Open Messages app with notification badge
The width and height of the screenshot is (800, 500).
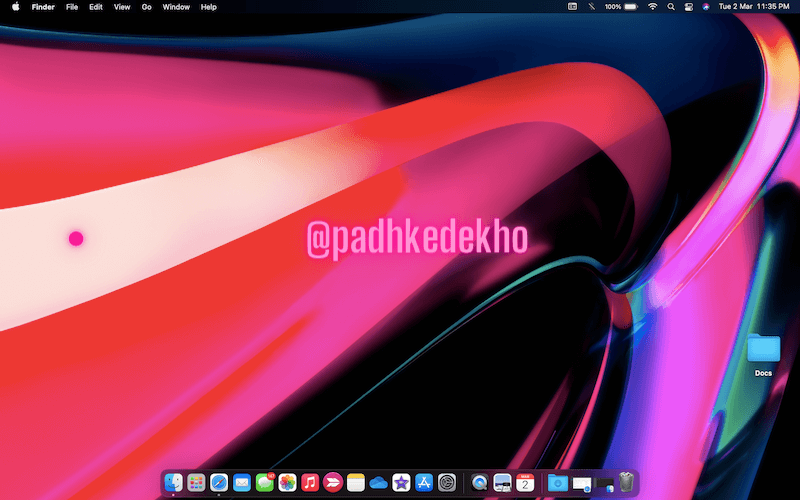(x=265, y=482)
